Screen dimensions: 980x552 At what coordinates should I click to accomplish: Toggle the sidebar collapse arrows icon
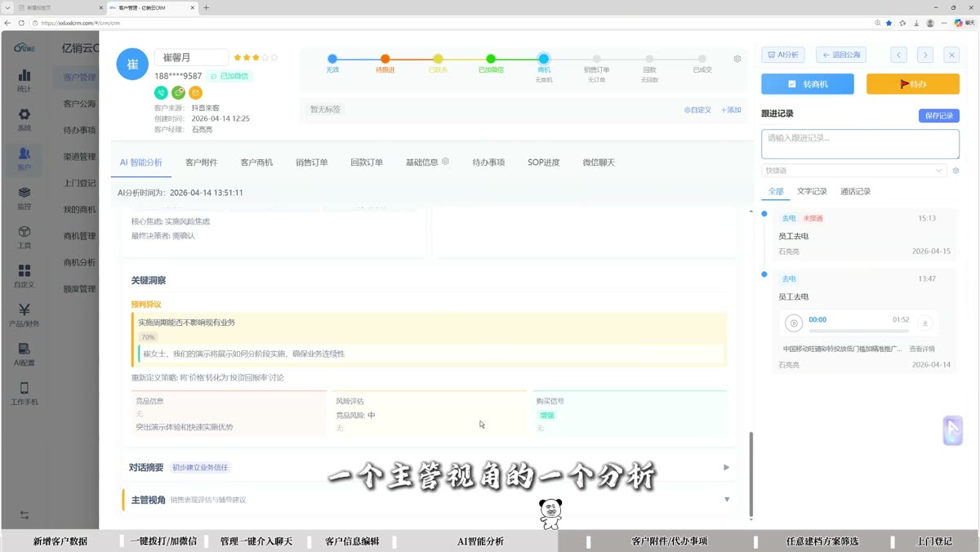point(24,515)
